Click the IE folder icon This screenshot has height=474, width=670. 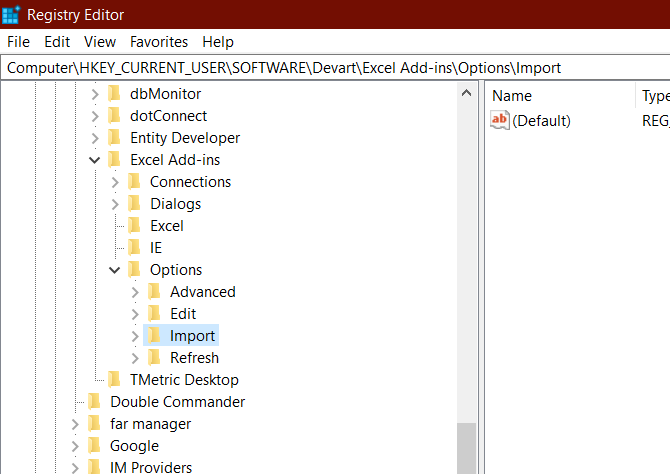click(134, 247)
